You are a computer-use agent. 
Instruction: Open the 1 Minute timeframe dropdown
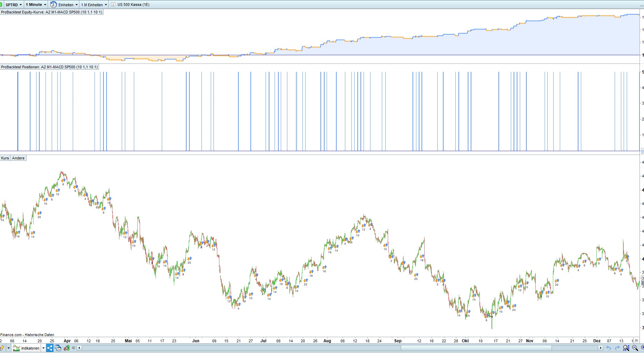[36, 5]
